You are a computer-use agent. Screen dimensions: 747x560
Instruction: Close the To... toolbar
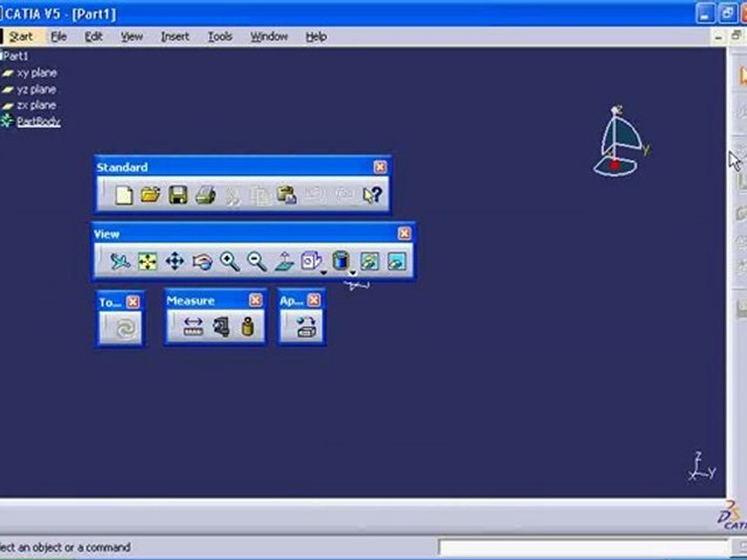point(133,302)
